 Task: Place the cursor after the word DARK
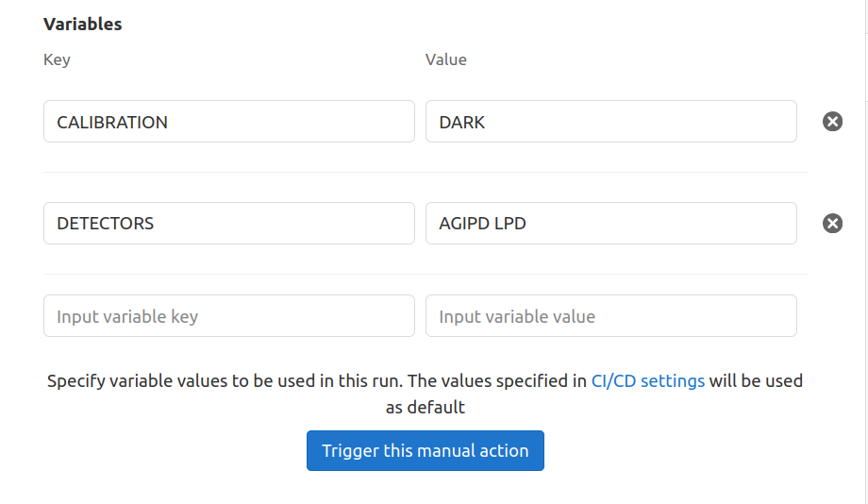pos(487,123)
